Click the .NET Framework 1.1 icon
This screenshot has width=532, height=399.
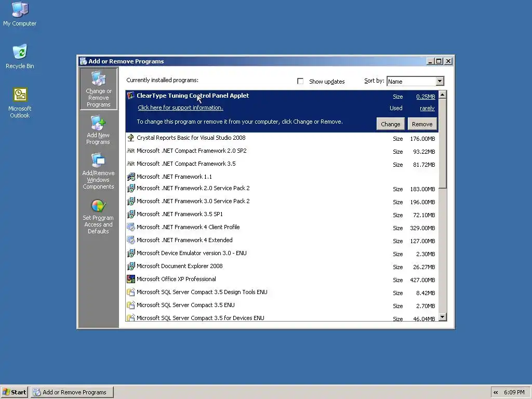(130, 177)
